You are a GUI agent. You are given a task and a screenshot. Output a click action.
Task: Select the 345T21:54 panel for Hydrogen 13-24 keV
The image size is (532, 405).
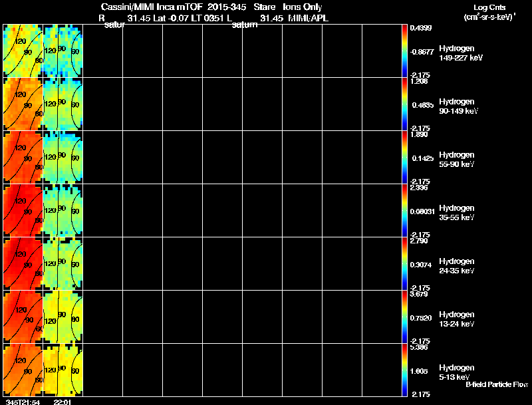(23, 317)
